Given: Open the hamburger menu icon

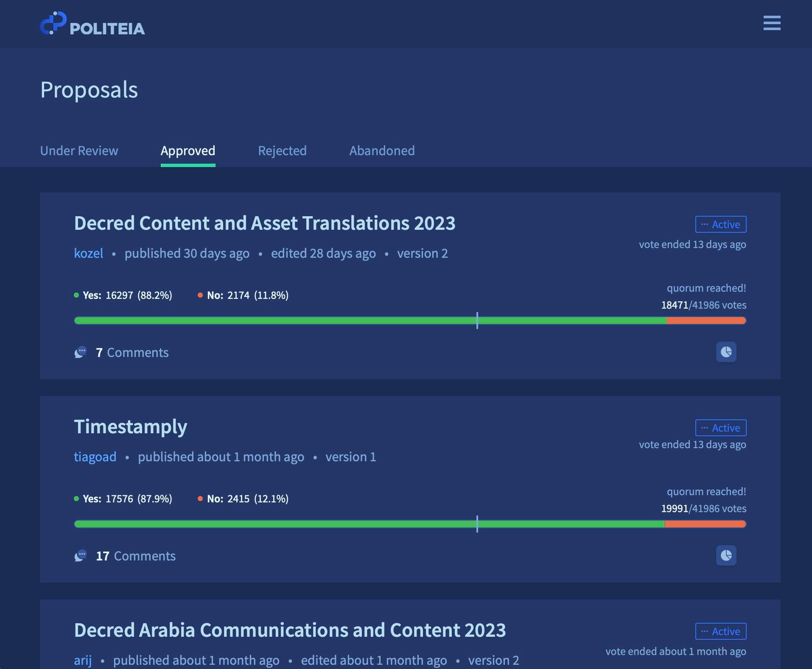Looking at the screenshot, I should [x=772, y=23].
